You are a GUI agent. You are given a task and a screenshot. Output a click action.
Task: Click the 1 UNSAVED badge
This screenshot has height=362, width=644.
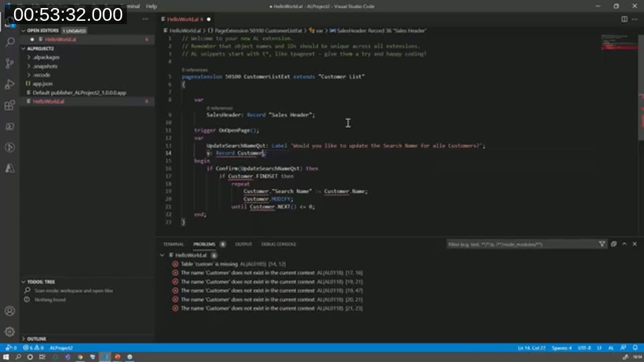pos(74,31)
